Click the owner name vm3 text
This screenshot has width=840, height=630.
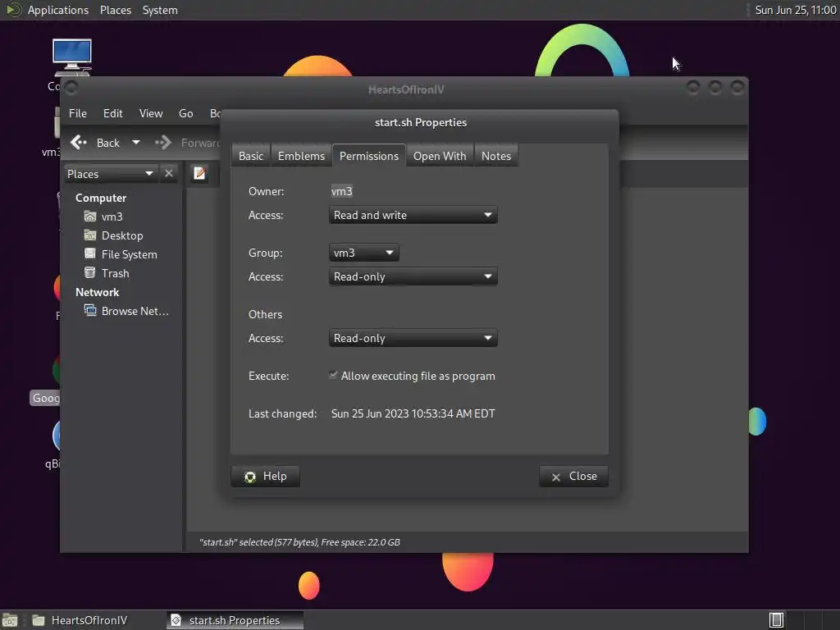pos(342,191)
